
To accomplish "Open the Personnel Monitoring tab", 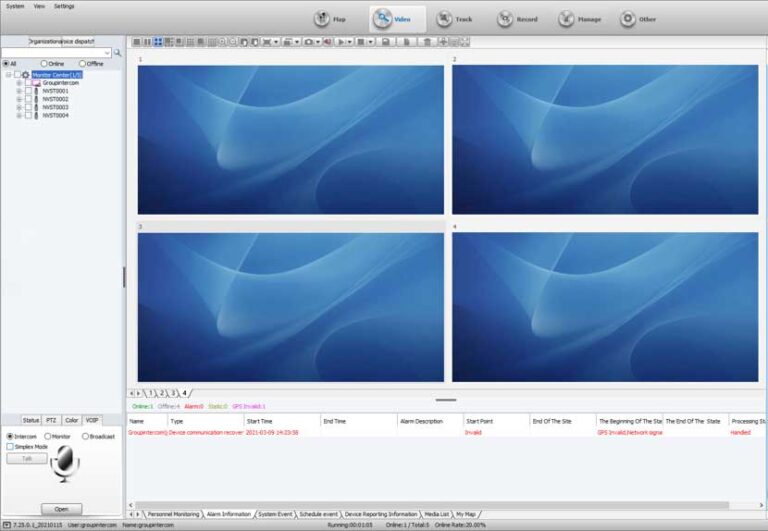I will point(173,514).
